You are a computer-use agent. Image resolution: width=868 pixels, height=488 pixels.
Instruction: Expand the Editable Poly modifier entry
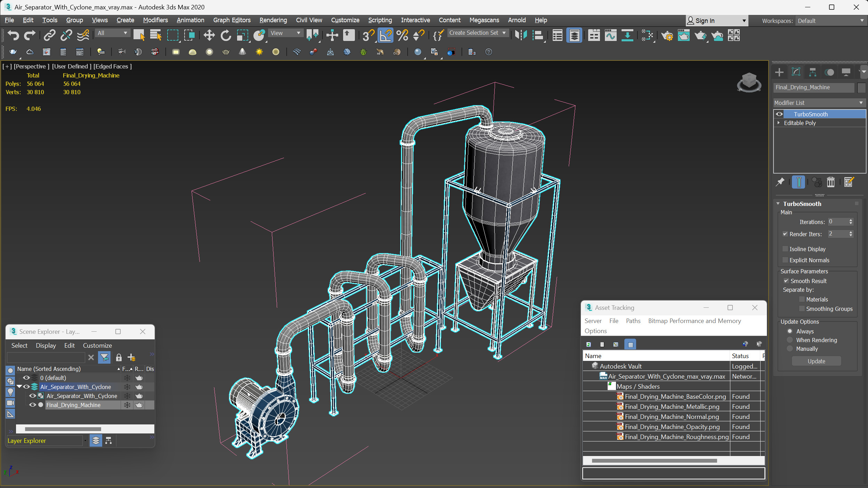(779, 123)
